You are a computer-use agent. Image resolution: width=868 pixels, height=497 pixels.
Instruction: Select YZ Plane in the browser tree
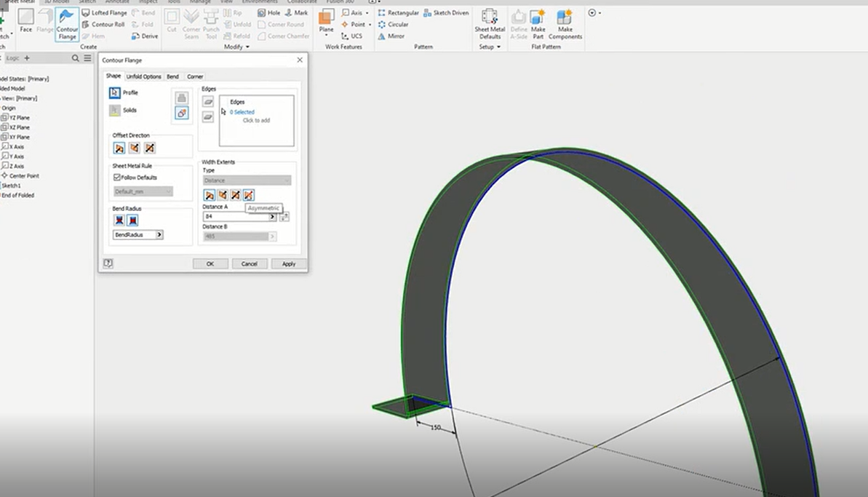[15, 117]
